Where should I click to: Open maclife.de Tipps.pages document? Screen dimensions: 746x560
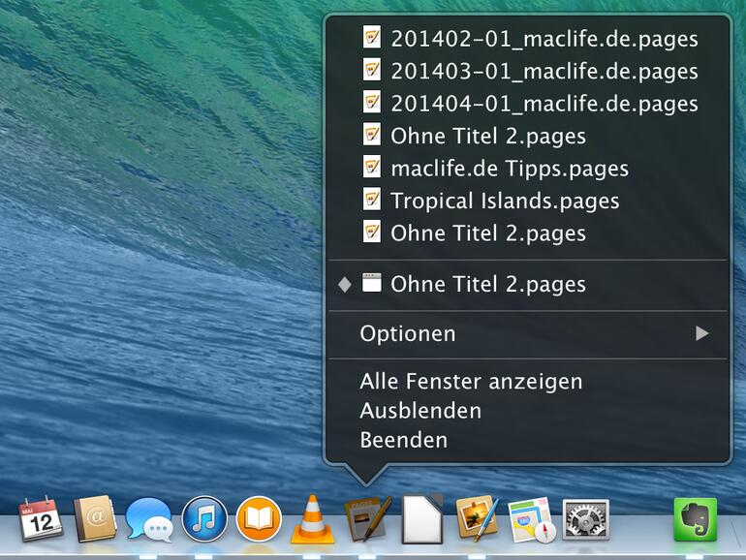528,168
